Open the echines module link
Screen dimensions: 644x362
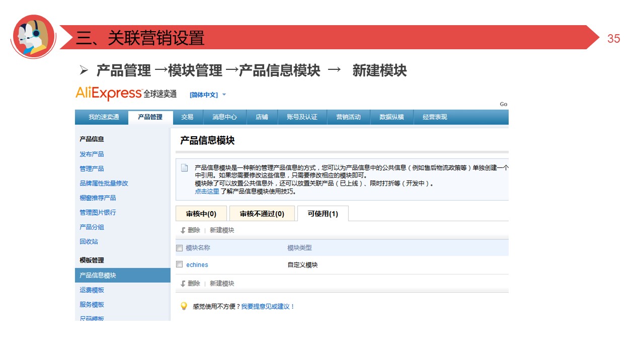[197, 265]
